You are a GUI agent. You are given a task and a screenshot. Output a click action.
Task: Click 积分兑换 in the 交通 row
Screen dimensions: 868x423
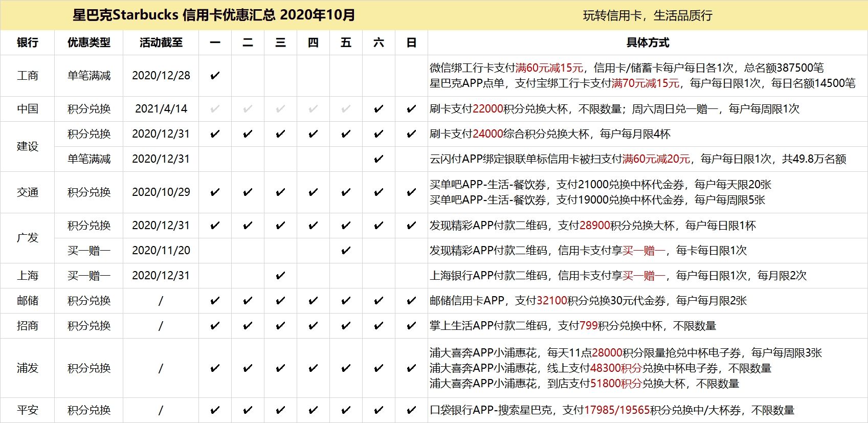[x=89, y=192]
